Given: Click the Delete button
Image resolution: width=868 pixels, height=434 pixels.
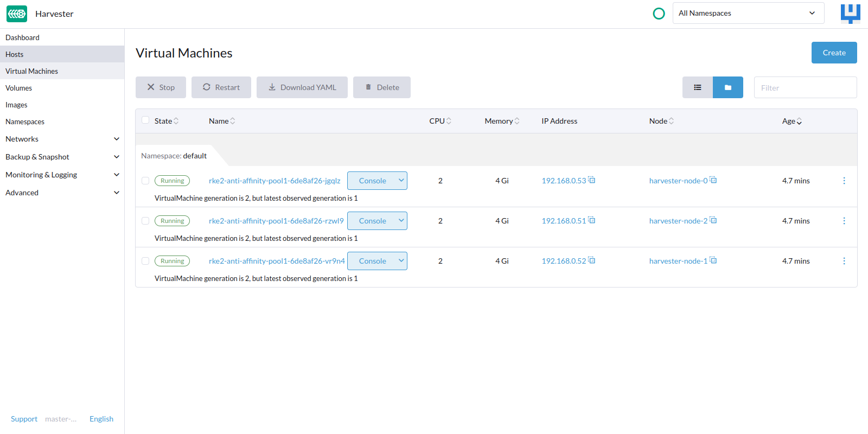Looking at the screenshot, I should pos(382,87).
